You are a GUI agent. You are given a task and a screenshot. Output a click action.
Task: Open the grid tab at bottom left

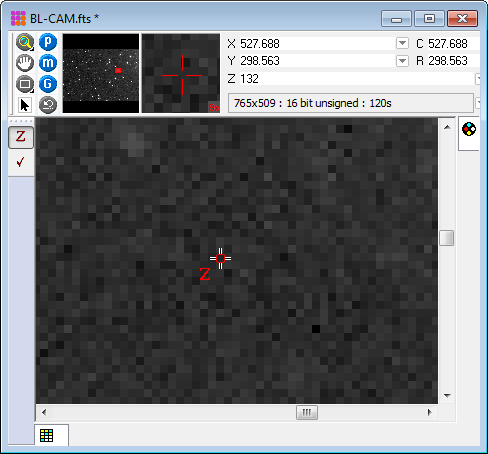pyautogui.click(x=46, y=435)
